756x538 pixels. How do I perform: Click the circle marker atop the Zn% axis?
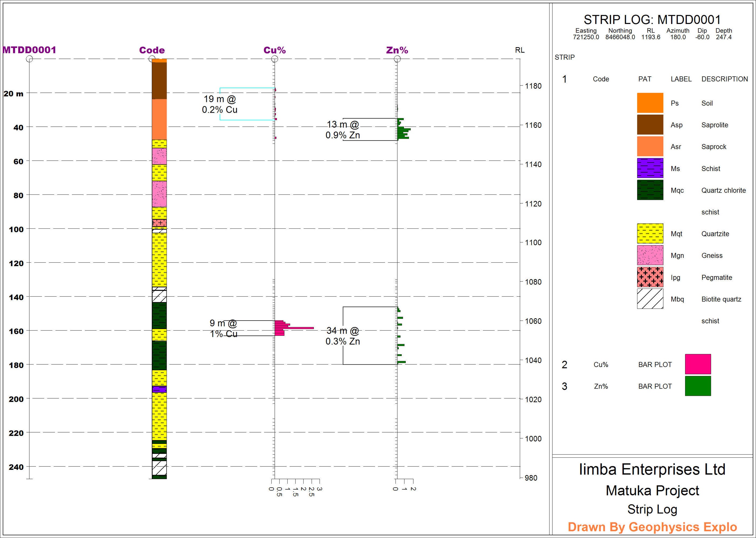tap(397, 59)
